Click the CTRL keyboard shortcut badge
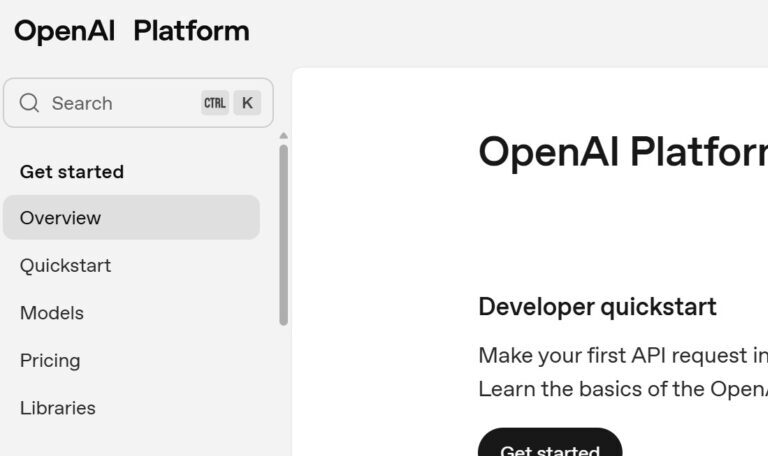The height and width of the screenshot is (456, 768). (x=214, y=103)
